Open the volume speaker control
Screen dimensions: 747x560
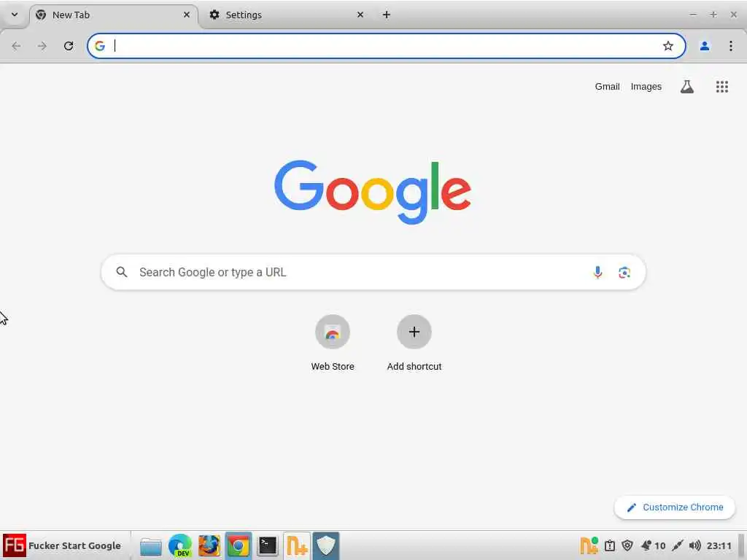pos(695,545)
